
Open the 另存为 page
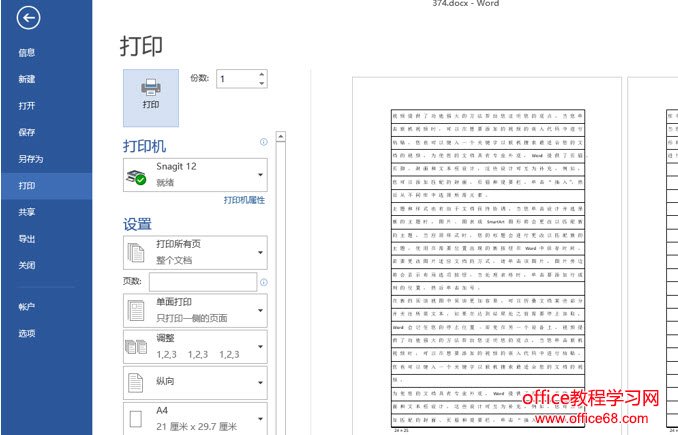coord(31,159)
